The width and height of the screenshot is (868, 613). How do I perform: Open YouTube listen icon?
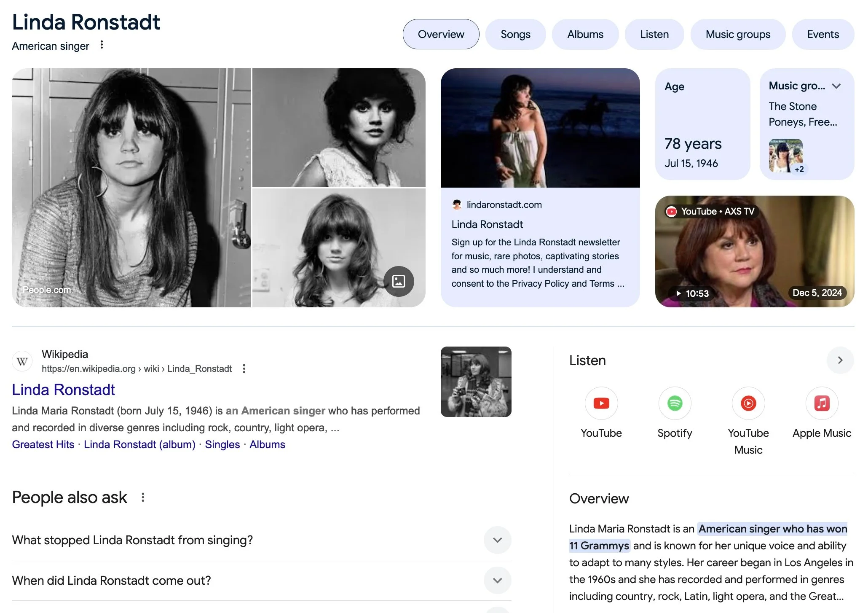click(x=601, y=403)
